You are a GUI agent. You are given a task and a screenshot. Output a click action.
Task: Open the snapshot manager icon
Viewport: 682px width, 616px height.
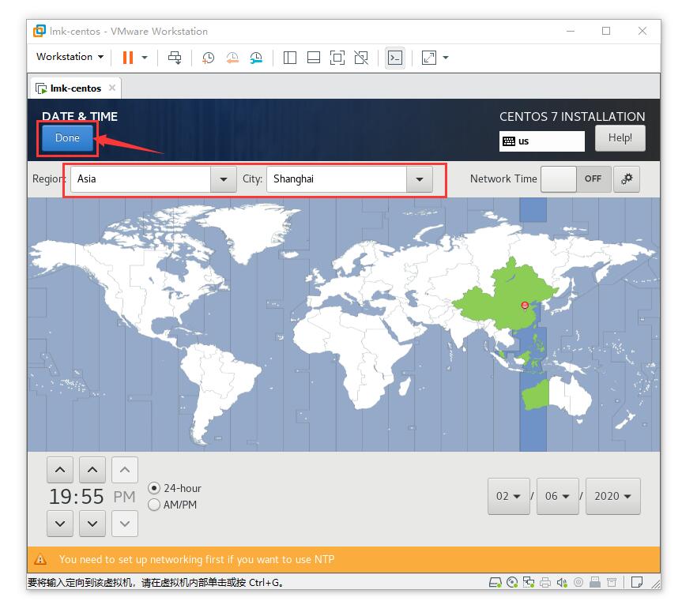point(257,58)
